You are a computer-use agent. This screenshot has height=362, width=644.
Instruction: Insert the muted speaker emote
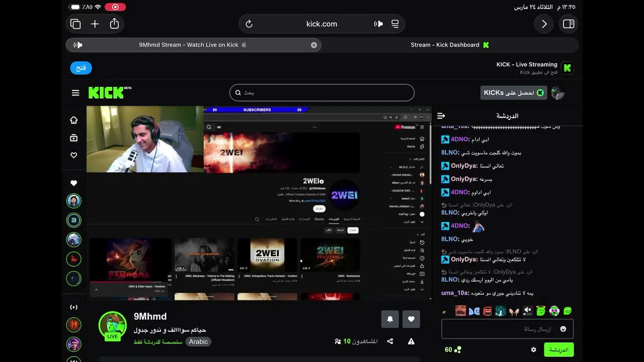click(527, 311)
